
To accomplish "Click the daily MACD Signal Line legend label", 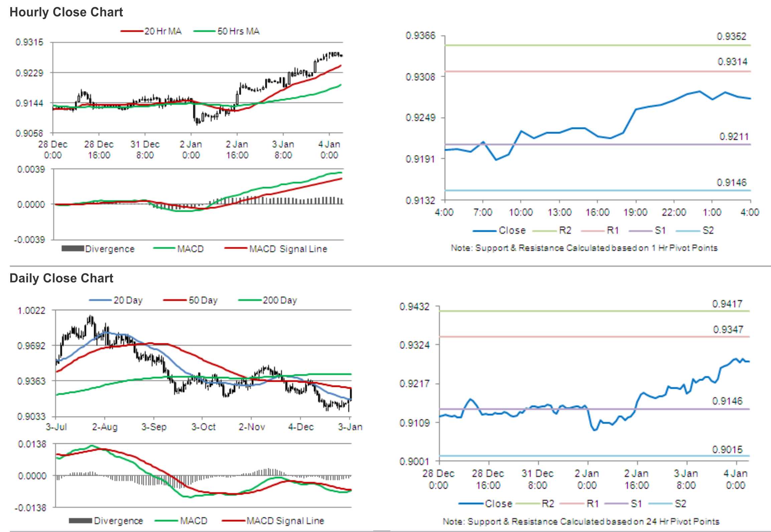I will (285, 521).
